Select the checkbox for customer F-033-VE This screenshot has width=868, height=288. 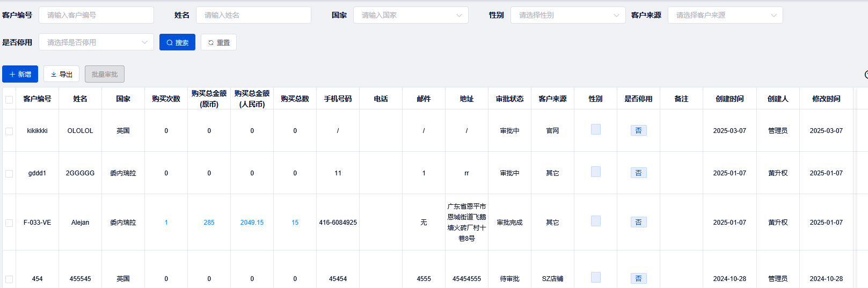tap(9, 223)
